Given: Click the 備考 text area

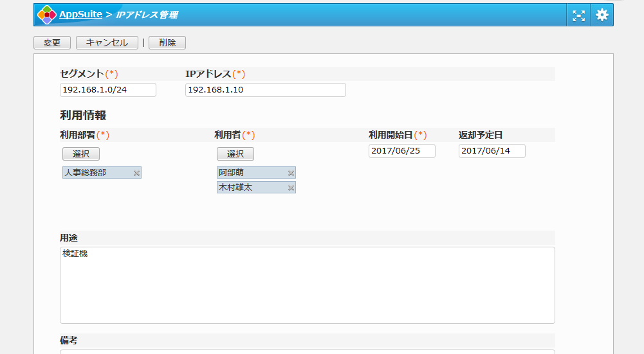Looking at the screenshot, I should coord(307,351).
